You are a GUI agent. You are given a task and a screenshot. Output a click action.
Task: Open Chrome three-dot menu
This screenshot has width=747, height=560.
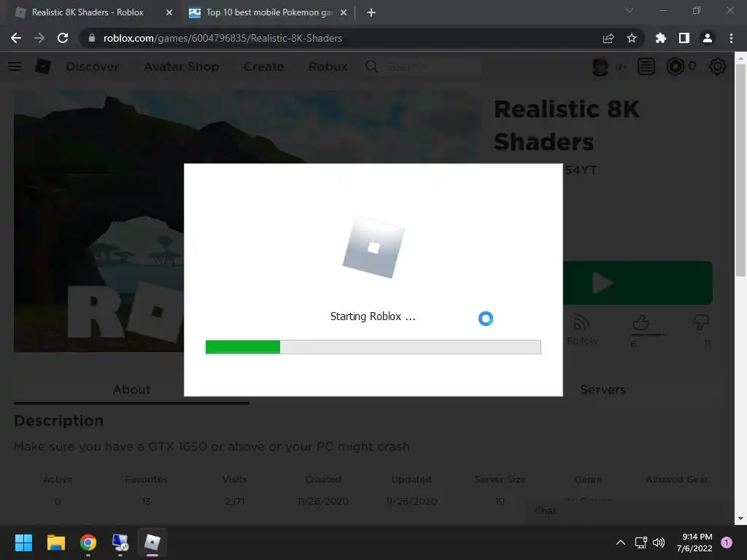pos(731,38)
